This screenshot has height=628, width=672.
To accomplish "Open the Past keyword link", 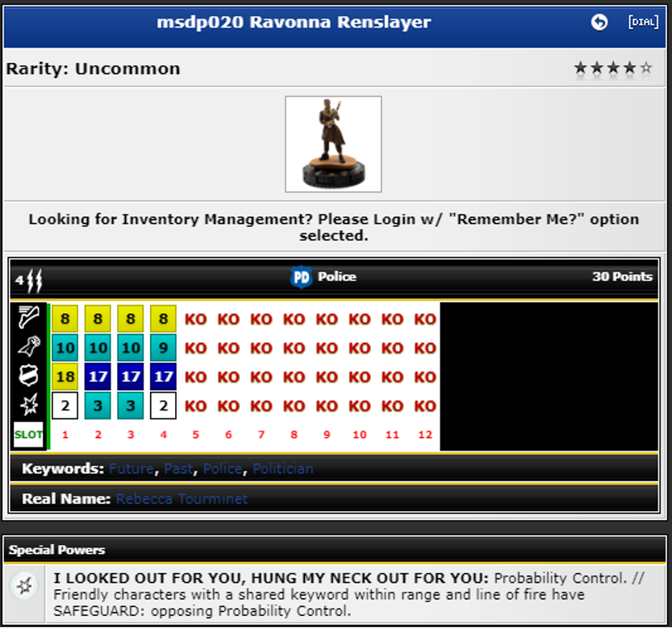I will pos(179,468).
